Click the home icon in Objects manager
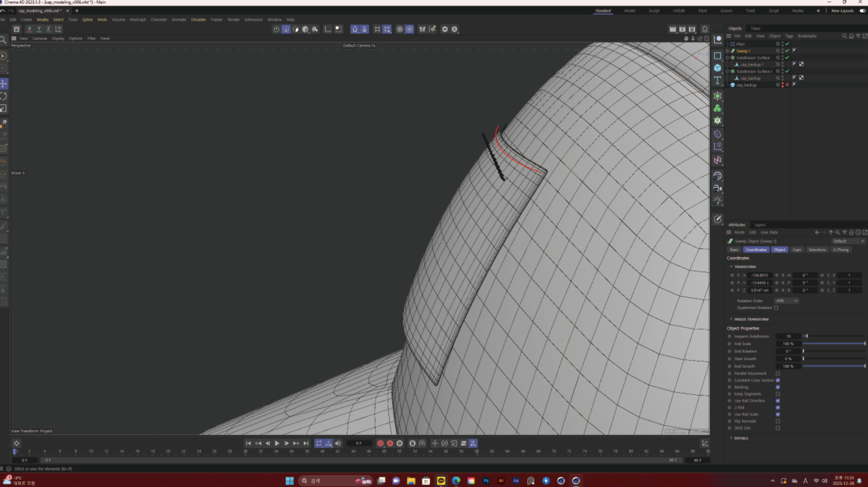This screenshot has height=487, width=868. click(851, 36)
